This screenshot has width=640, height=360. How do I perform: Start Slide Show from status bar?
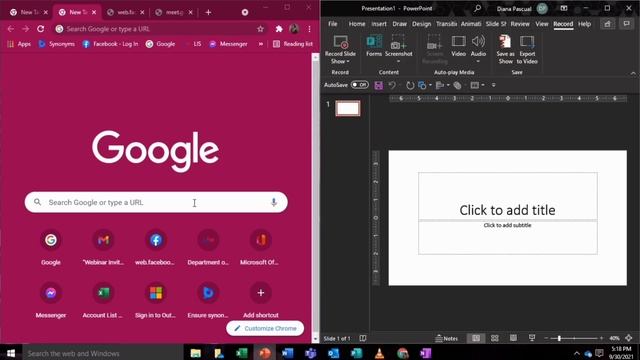click(532, 338)
